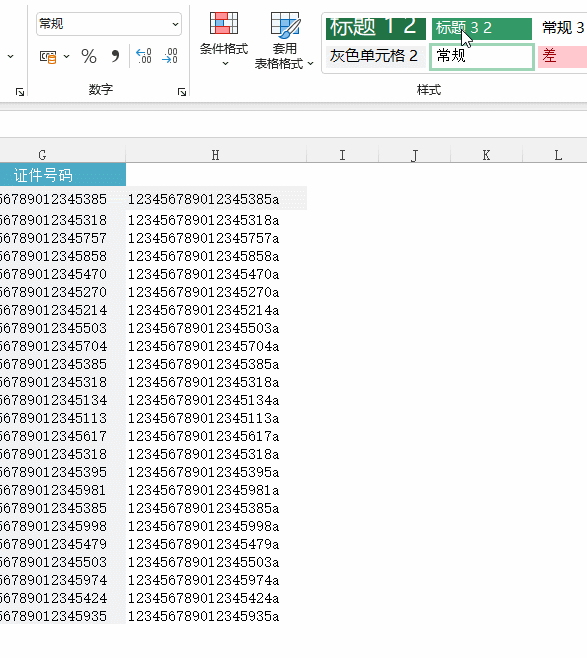
Task: Click the 证件号码 header cell
Action: click(x=63, y=175)
